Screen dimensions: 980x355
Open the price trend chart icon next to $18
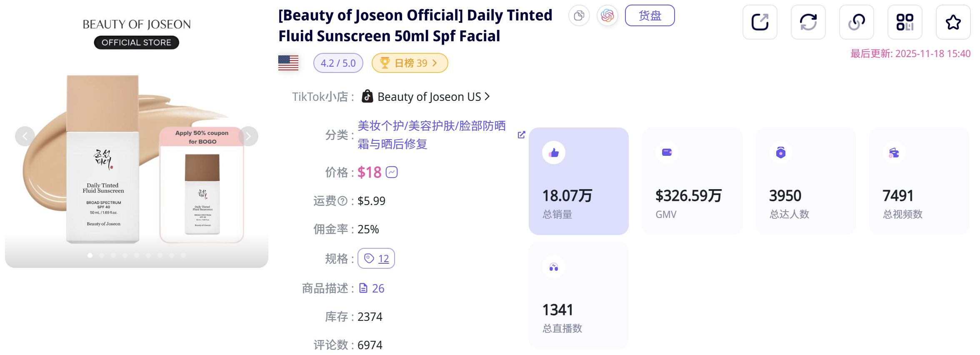pyautogui.click(x=391, y=172)
